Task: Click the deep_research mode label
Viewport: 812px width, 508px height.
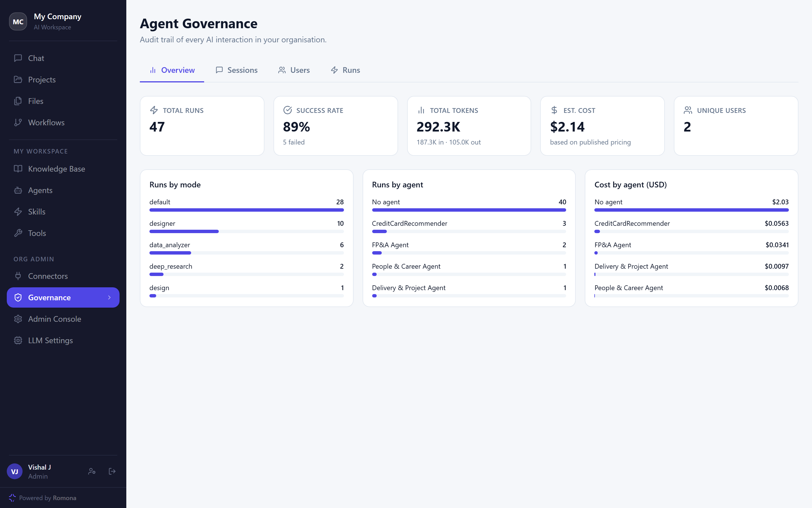Action: 171,266
